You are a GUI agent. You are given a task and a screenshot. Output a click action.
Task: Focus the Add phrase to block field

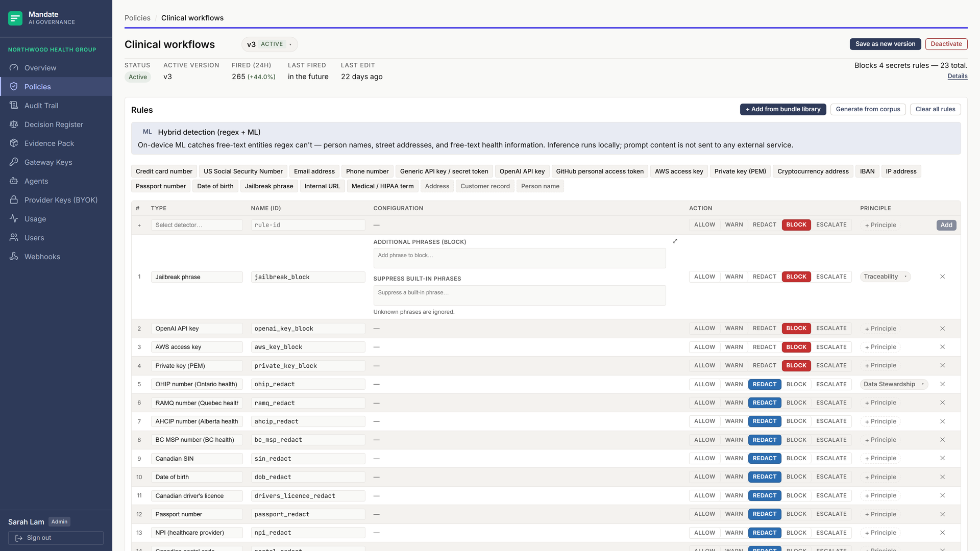[x=519, y=258]
